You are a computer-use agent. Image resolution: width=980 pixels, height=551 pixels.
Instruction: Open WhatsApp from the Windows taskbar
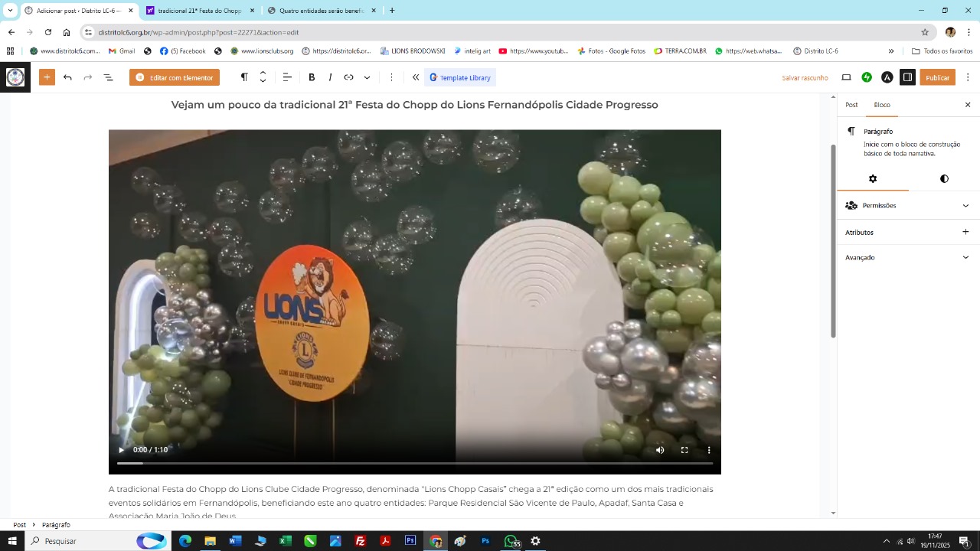pos(510,541)
